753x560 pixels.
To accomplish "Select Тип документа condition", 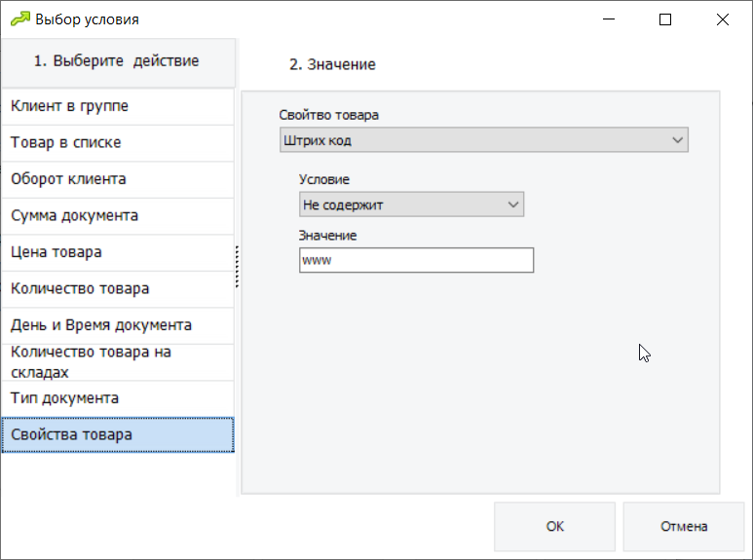I will pyautogui.click(x=118, y=398).
